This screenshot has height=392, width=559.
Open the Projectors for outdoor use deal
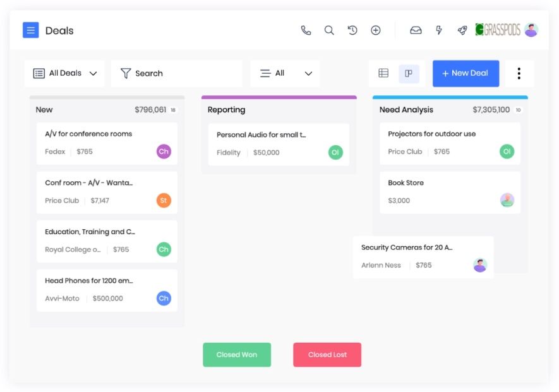pyautogui.click(x=450, y=144)
